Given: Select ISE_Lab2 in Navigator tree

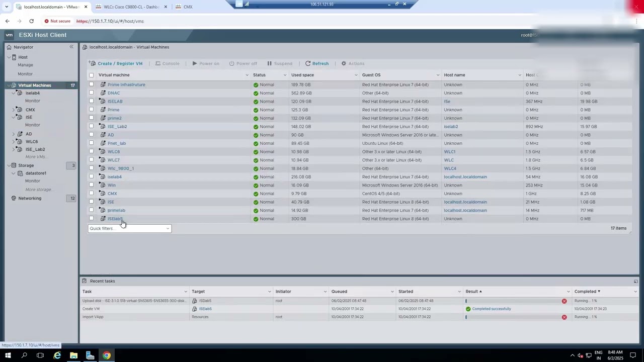Looking at the screenshot, I should click(35, 149).
